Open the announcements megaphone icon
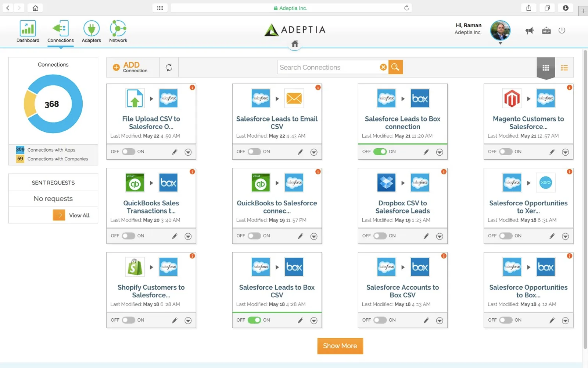 (x=530, y=31)
